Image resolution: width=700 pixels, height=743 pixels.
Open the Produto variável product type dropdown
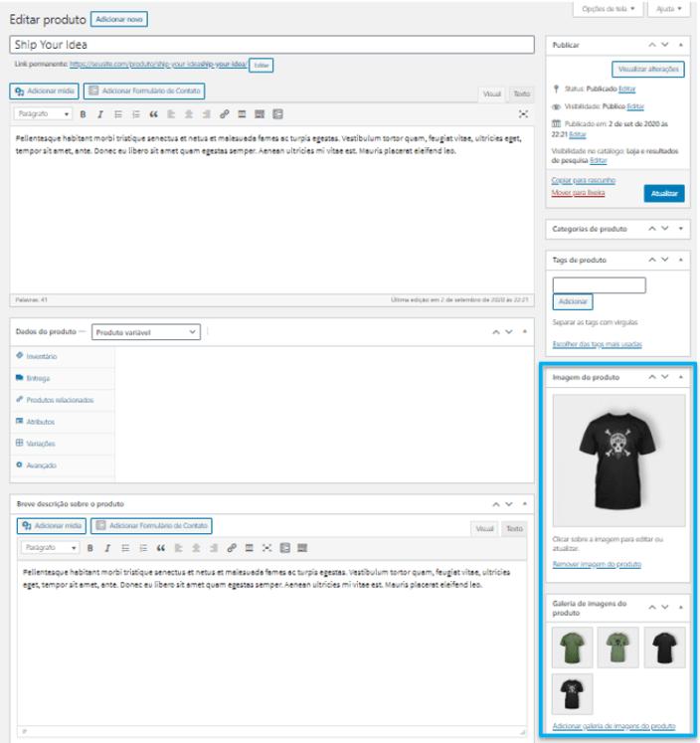click(146, 332)
